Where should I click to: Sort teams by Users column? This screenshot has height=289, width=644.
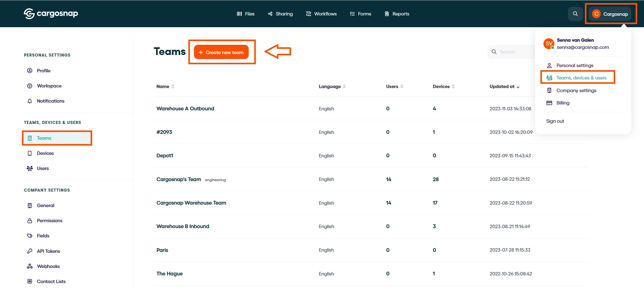point(395,87)
